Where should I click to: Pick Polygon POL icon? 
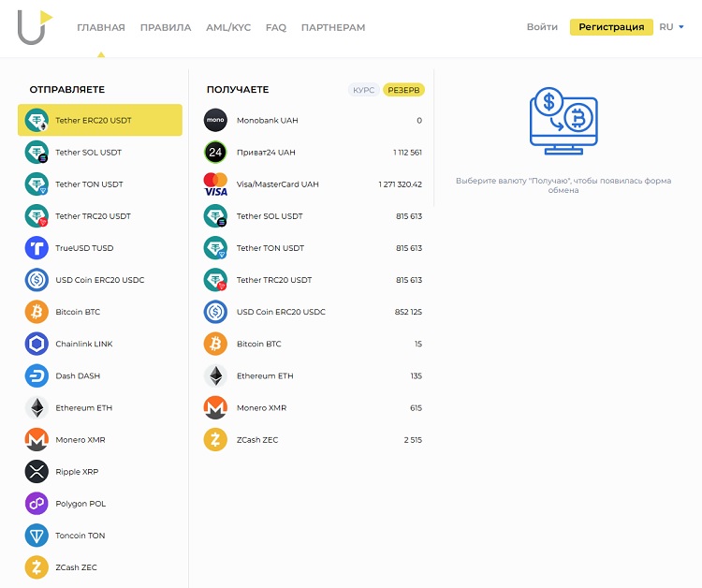click(x=37, y=504)
